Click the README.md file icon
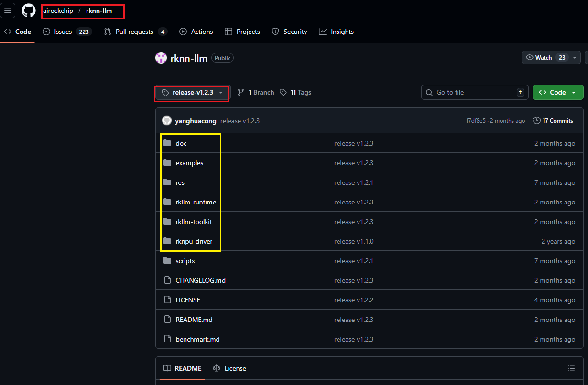Image resolution: width=588 pixels, height=385 pixels. [167, 320]
